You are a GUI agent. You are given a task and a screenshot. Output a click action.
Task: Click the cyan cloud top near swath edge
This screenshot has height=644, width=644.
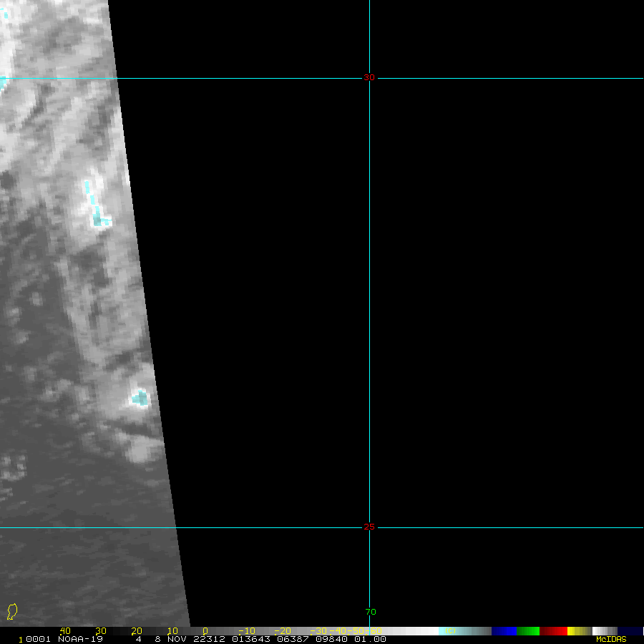(x=140, y=397)
